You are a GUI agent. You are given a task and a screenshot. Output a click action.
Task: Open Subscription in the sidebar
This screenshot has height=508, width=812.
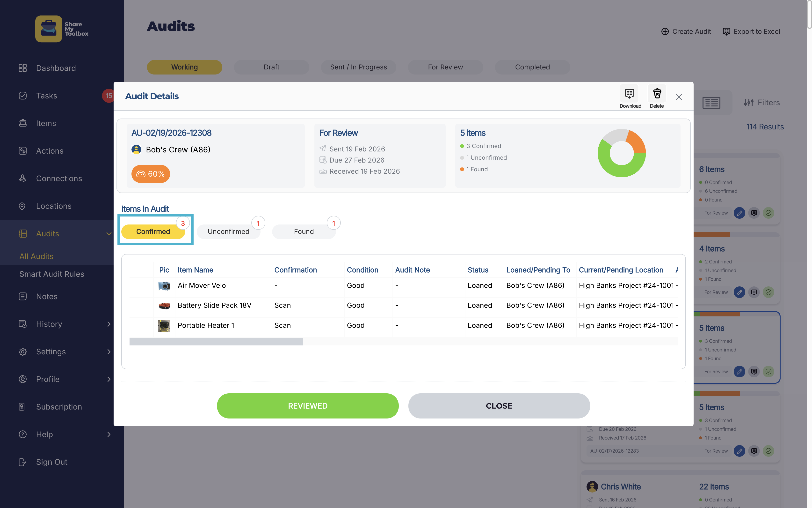click(x=59, y=407)
